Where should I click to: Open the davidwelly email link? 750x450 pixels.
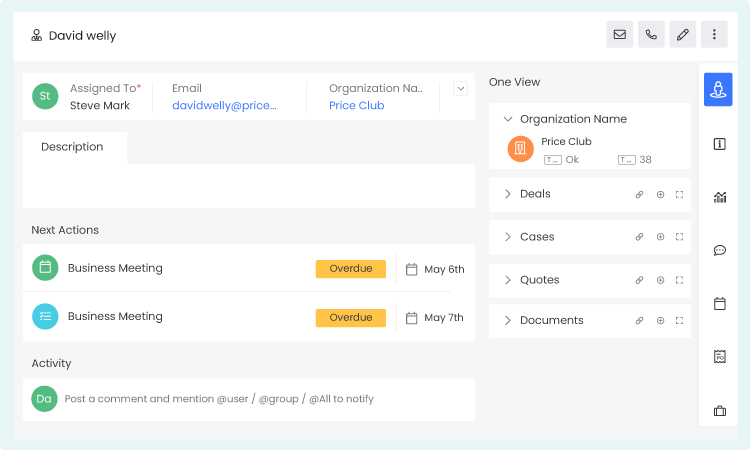(x=224, y=105)
